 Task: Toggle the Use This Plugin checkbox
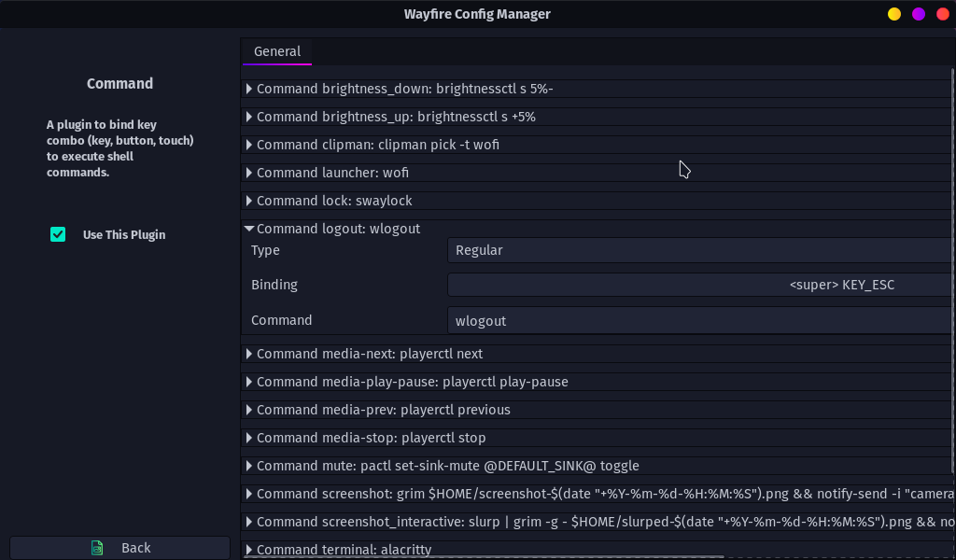pos(58,234)
